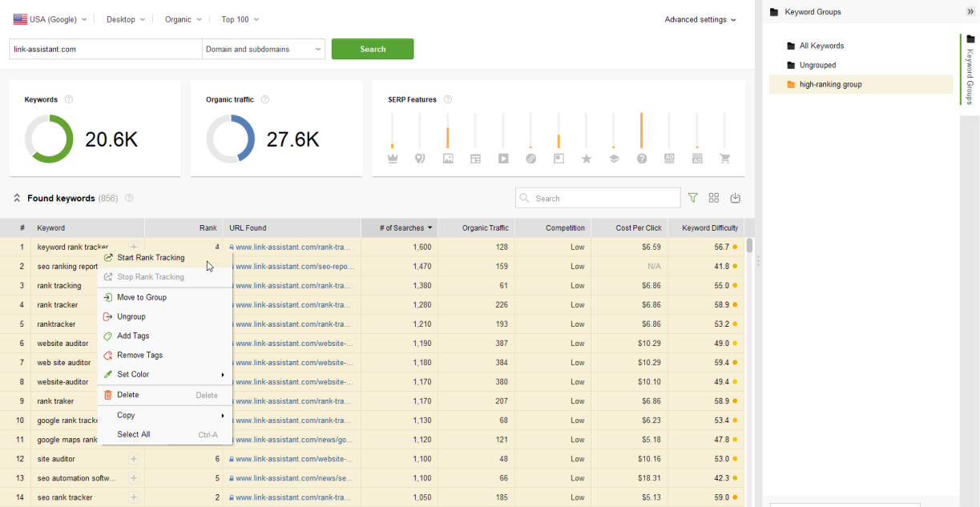Click plus icon on seo rank tracker row
This screenshot has width=980, height=507.
coord(134,497)
